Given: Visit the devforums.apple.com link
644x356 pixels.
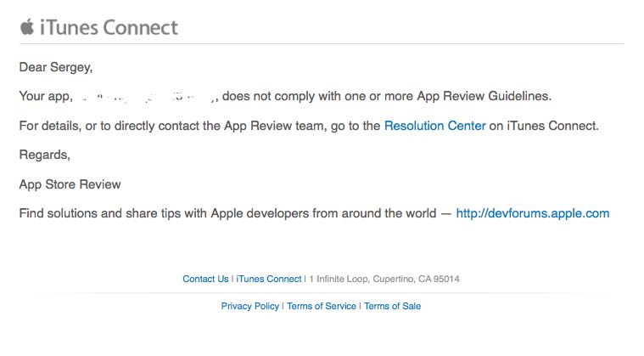Looking at the screenshot, I should [532, 213].
